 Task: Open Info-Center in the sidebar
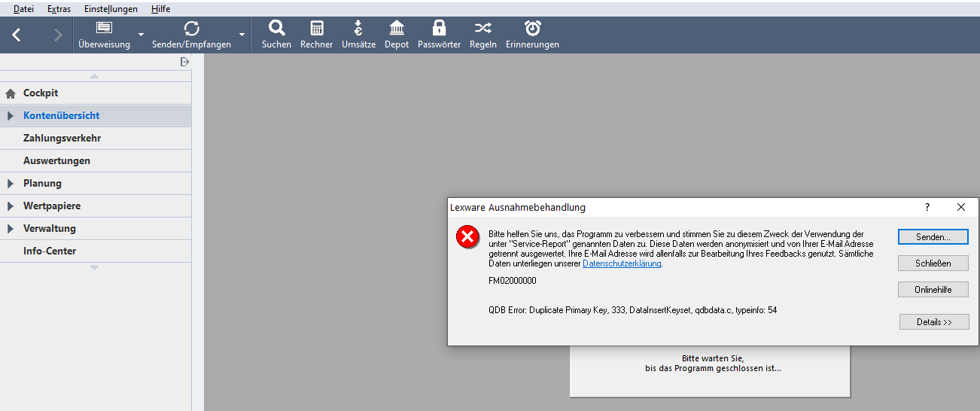[x=96, y=251]
